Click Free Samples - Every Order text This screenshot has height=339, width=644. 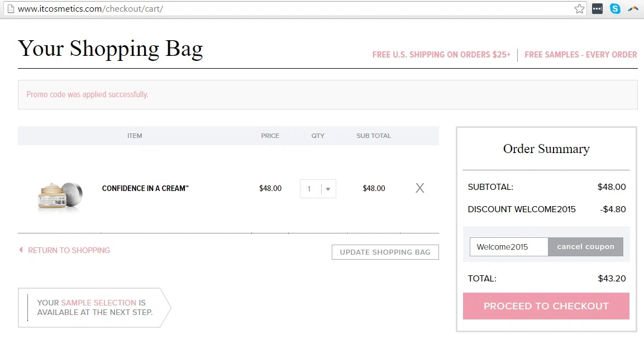pos(581,55)
